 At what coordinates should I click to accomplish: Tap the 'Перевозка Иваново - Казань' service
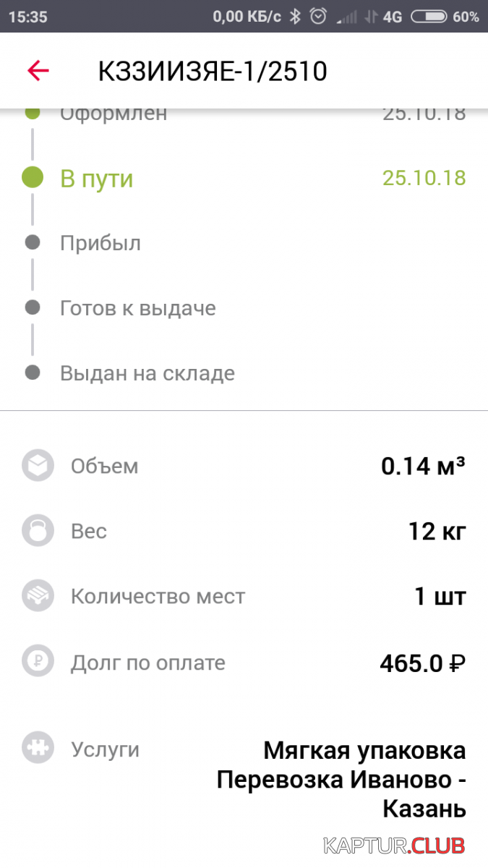point(343,793)
